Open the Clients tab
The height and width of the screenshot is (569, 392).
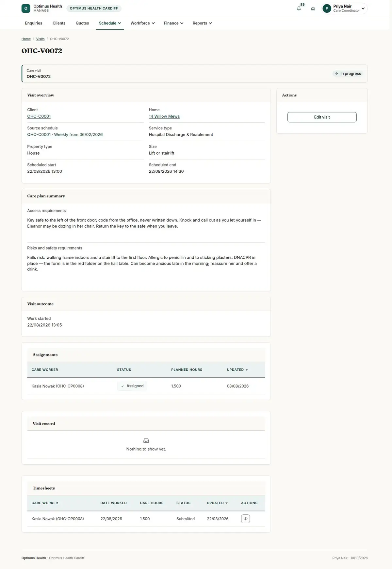(x=59, y=23)
